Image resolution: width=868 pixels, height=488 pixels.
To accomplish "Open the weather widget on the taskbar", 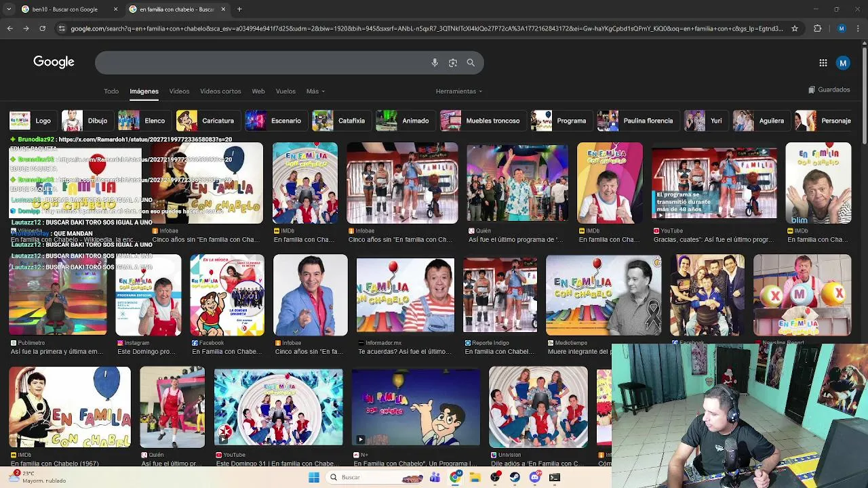I will coord(37,477).
